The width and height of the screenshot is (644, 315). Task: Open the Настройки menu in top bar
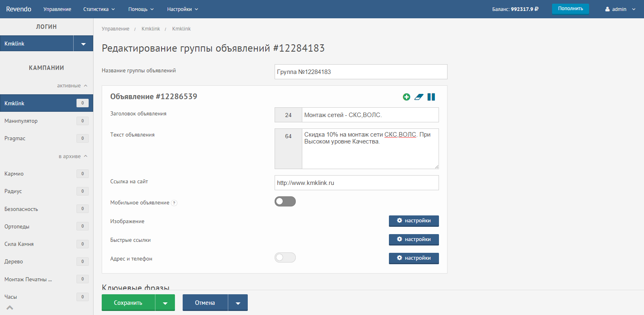[x=182, y=9]
